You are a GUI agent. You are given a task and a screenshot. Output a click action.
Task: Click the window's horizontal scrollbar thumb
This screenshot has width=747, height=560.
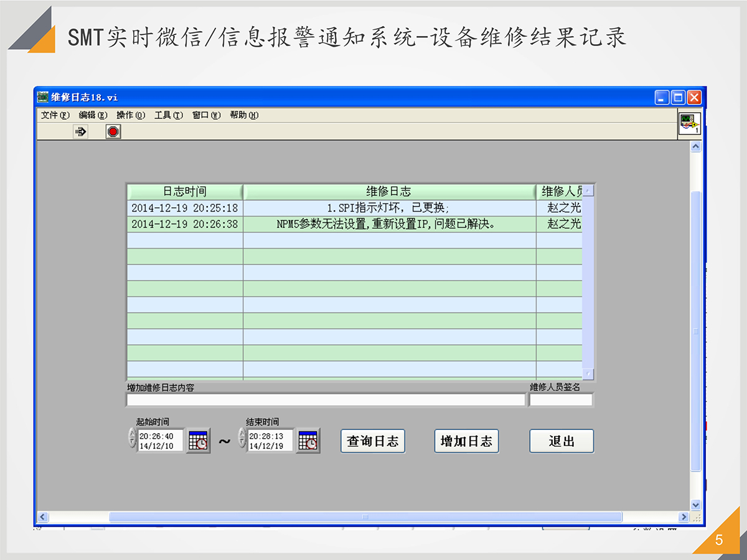click(x=365, y=517)
